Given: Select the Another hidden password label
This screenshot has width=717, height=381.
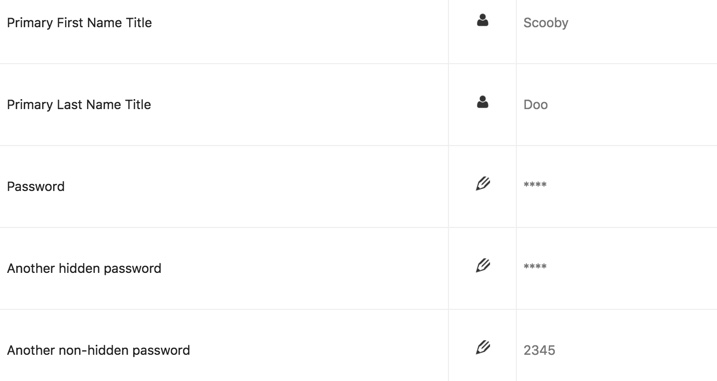Looking at the screenshot, I should [x=84, y=268].
